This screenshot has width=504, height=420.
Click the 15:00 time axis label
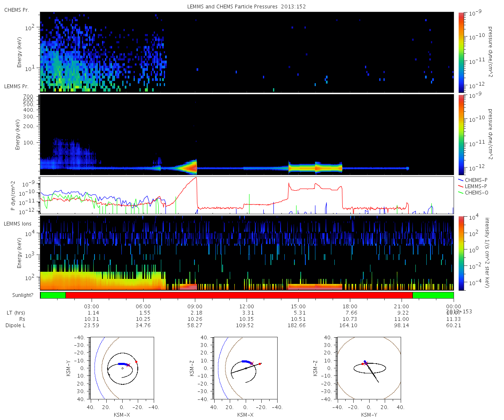tap(299, 306)
